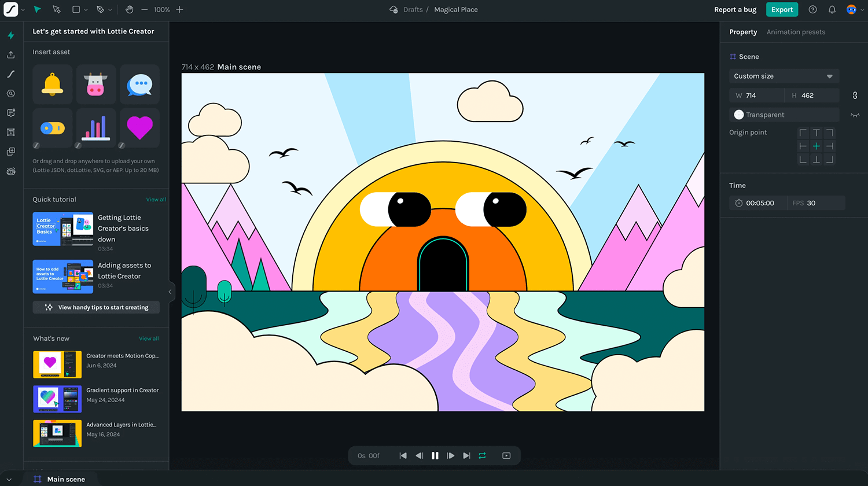Open the Drafts breadcrumb
Image resolution: width=868 pixels, height=486 pixels.
tap(413, 9)
